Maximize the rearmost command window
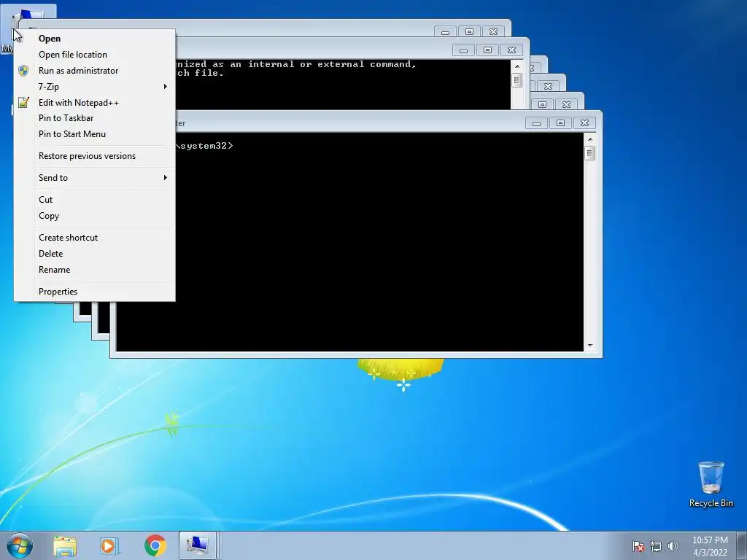The height and width of the screenshot is (560, 747). point(469,32)
